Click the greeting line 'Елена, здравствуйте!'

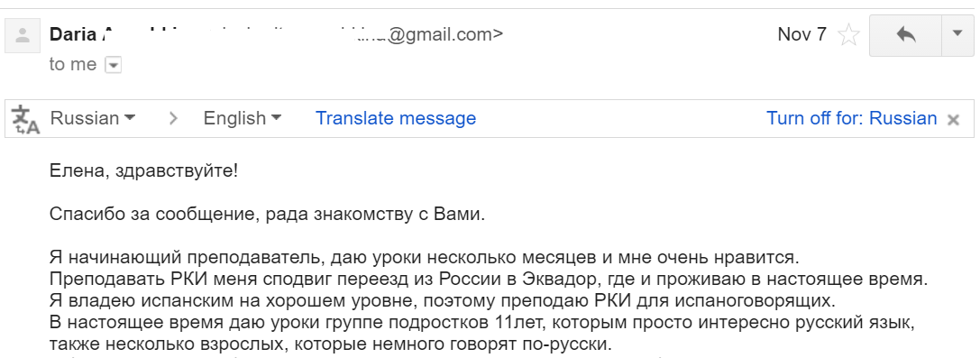pyautogui.click(x=143, y=171)
